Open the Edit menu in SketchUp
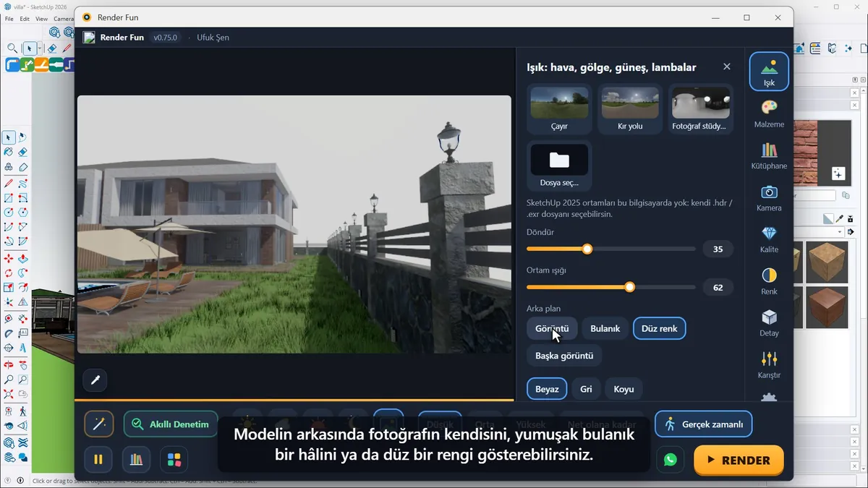Screen dimensions: 868x488 (x=25, y=19)
